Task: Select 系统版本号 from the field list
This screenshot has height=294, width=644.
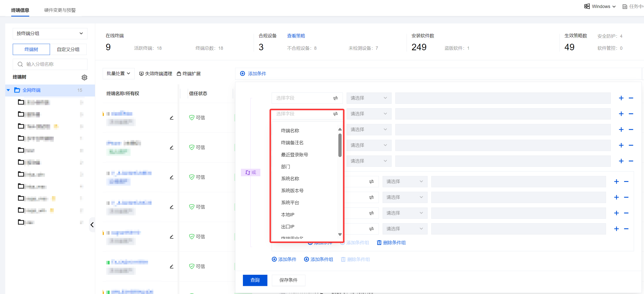Action: click(292, 190)
